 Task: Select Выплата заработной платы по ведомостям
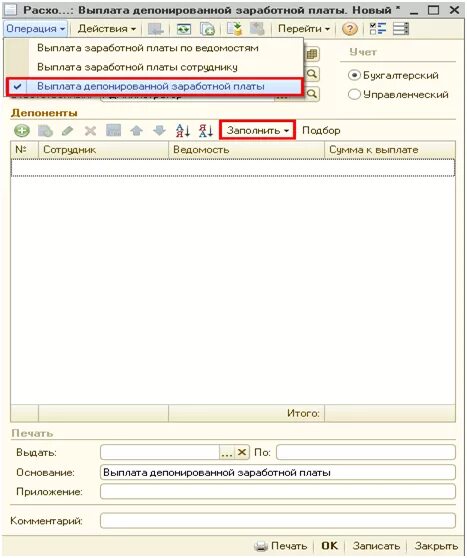pyautogui.click(x=148, y=48)
